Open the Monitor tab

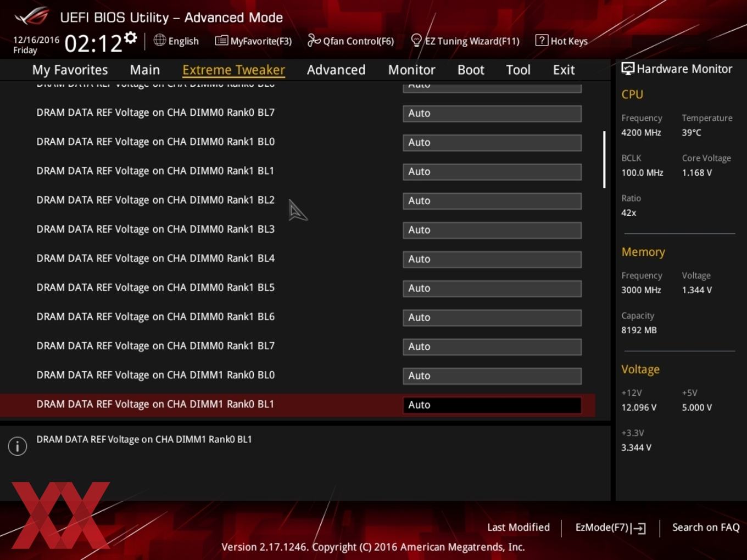coord(411,70)
